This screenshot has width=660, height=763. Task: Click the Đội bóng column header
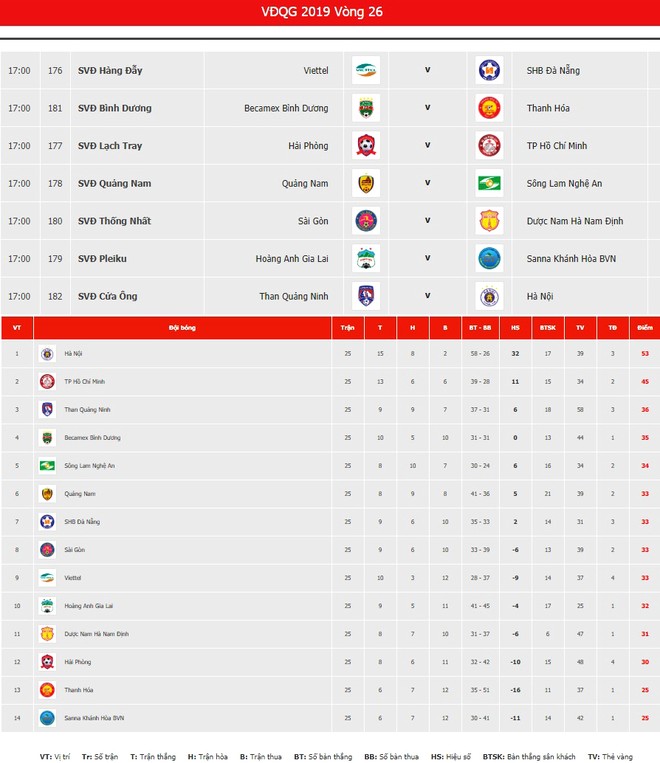coord(182,327)
